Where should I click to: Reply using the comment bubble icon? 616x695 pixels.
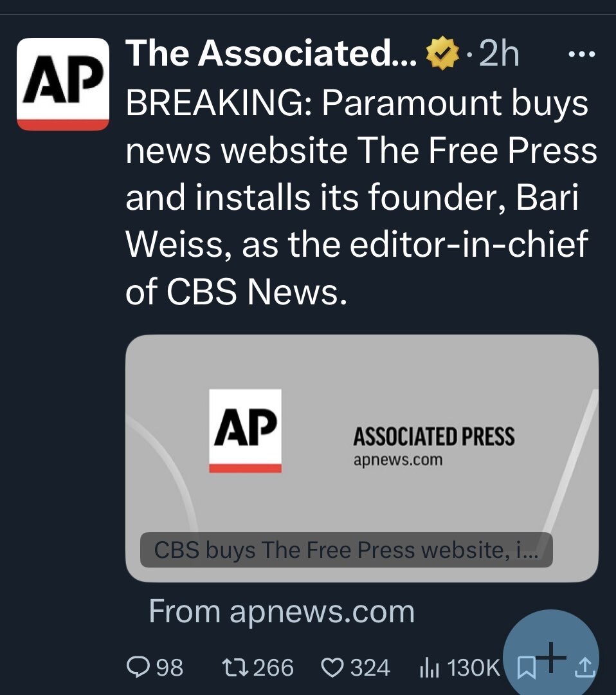(x=138, y=667)
